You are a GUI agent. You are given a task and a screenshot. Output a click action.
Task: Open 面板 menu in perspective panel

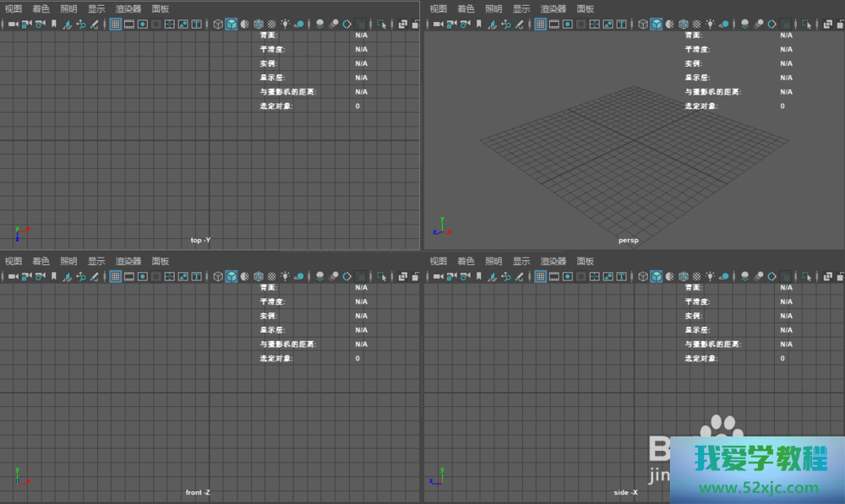[585, 8]
